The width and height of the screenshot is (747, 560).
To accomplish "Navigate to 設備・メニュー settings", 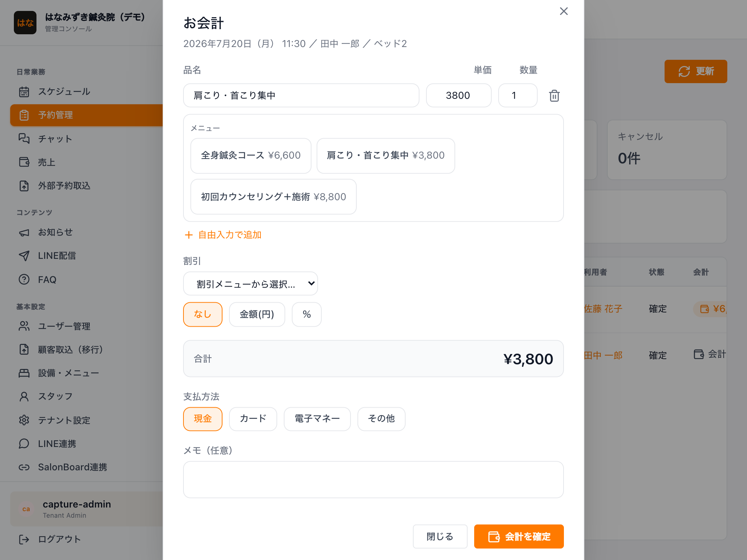I will pyautogui.click(x=86, y=373).
